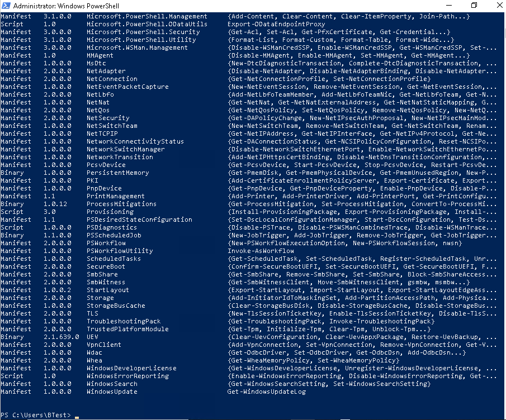The width and height of the screenshot is (506, 420).
Task: Select the text 'Microsoft.PowerShell.ODataUtils'
Action: 147,24
